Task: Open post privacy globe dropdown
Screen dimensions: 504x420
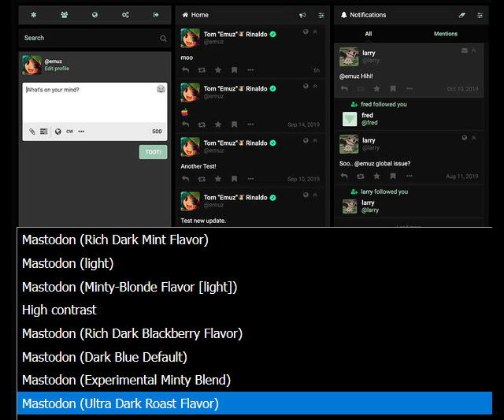Action: 57,132
